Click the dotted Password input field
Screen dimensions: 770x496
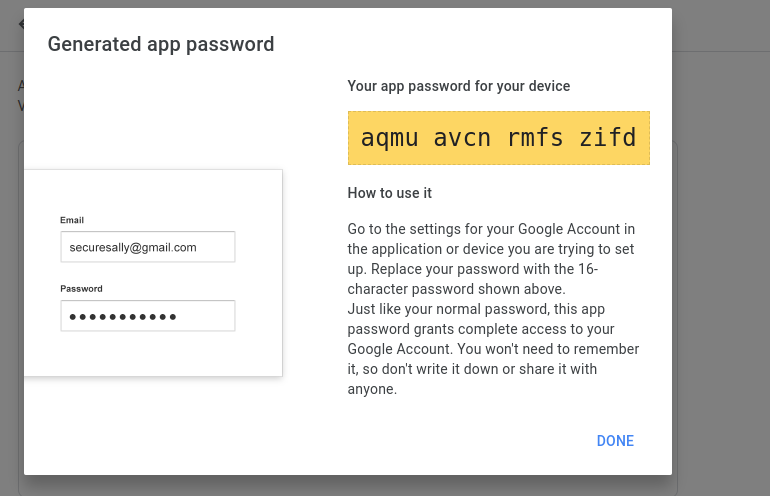(x=147, y=316)
